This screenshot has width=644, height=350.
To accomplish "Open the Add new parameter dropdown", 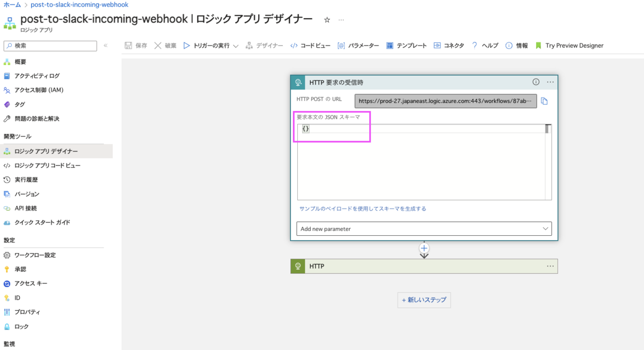I will click(424, 229).
